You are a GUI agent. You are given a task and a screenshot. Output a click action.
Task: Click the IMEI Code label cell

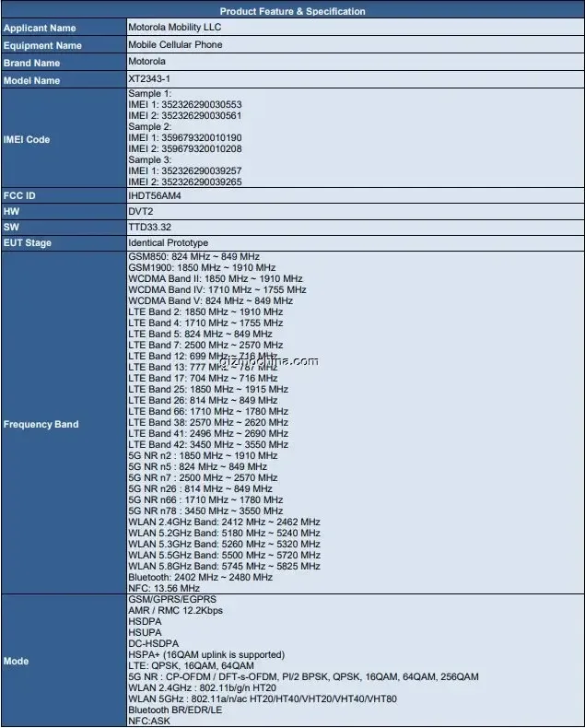(26, 139)
